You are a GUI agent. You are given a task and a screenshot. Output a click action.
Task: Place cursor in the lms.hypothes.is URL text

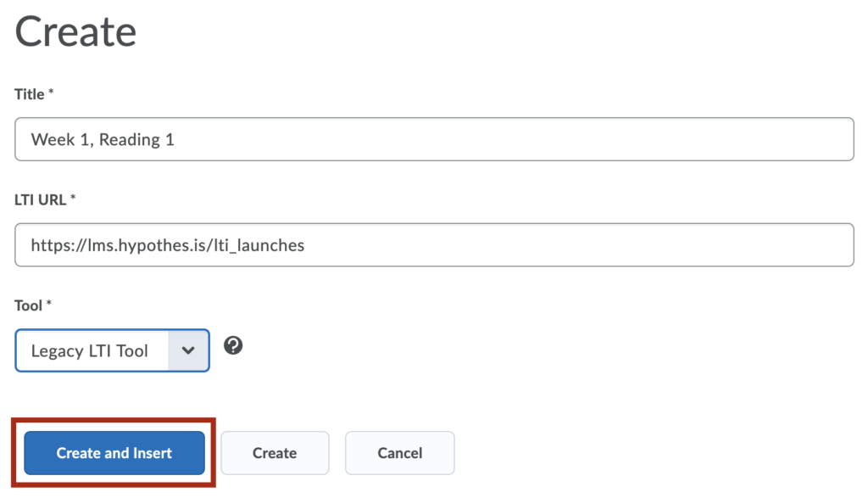(168, 245)
